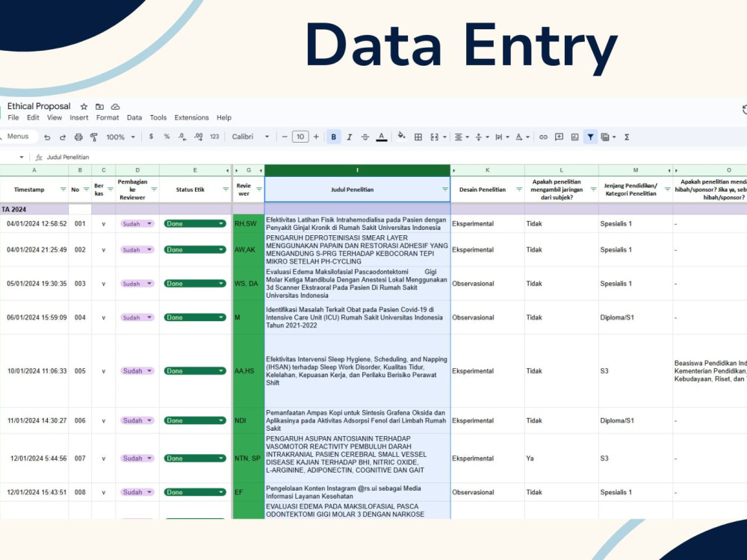Open the name box dropdown arrow

22,157
